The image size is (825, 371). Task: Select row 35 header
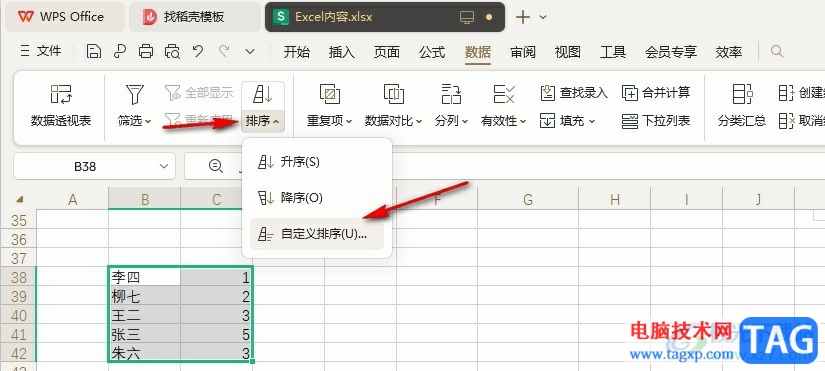(x=19, y=219)
